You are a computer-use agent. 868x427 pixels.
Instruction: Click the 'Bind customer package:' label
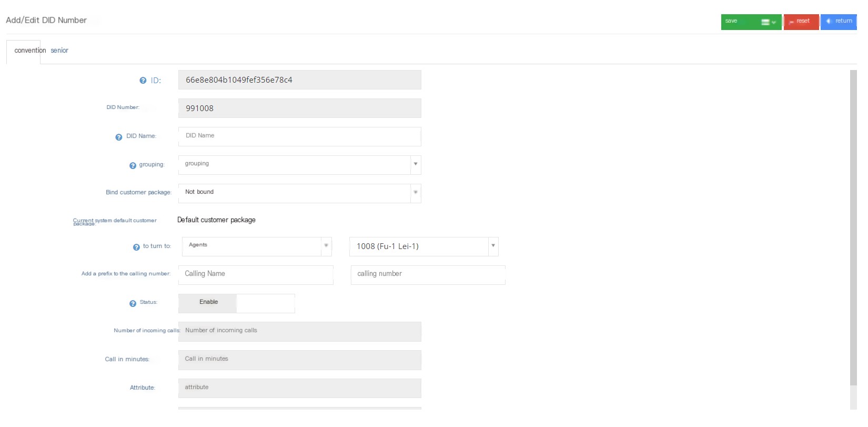click(x=139, y=193)
